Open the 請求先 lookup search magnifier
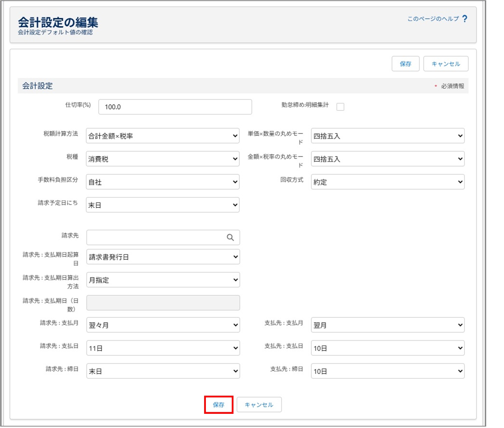The height and width of the screenshot is (428, 504). tap(230, 238)
